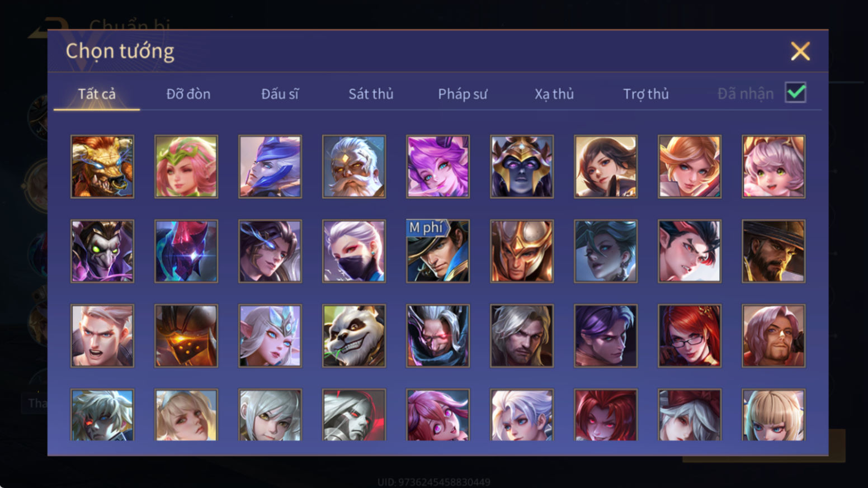The height and width of the screenshot is (488, 868).
Task: Open the Trợ thủ tab
Action: pyautogui.click(x=646, y=94)
